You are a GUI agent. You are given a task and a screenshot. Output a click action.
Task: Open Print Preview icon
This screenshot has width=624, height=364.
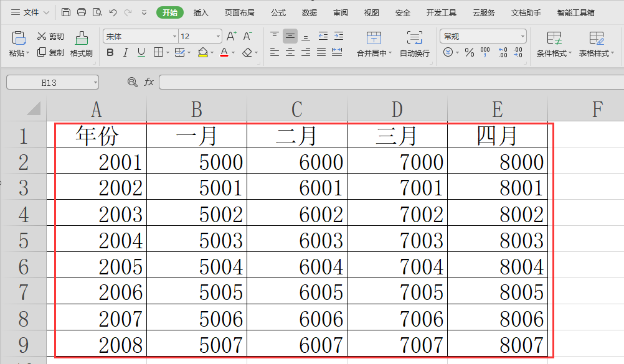point(97,12)
